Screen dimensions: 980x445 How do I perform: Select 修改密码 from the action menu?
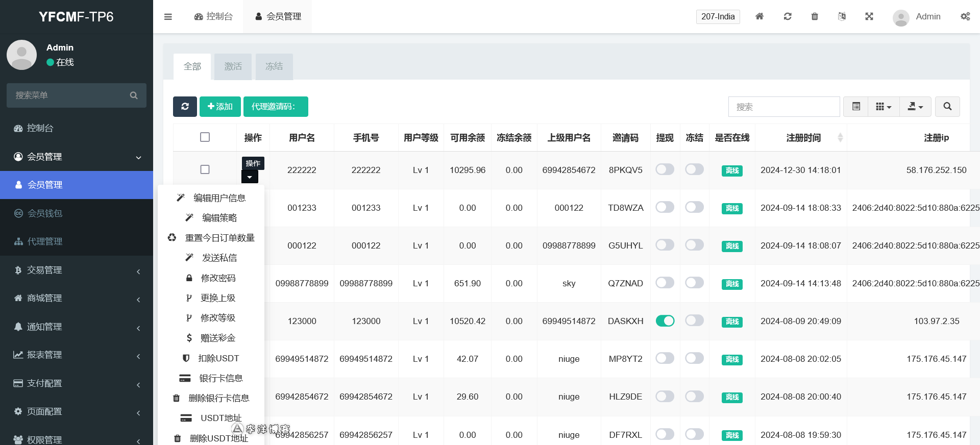tap(218, 278)
